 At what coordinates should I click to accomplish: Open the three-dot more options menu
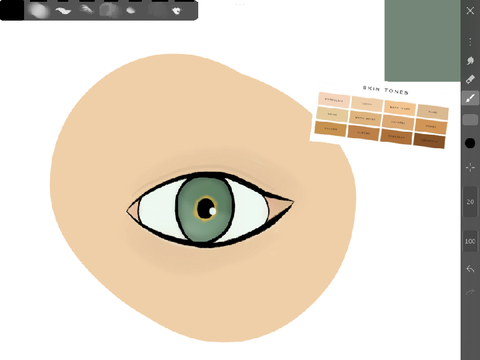[x=470, y=42]
